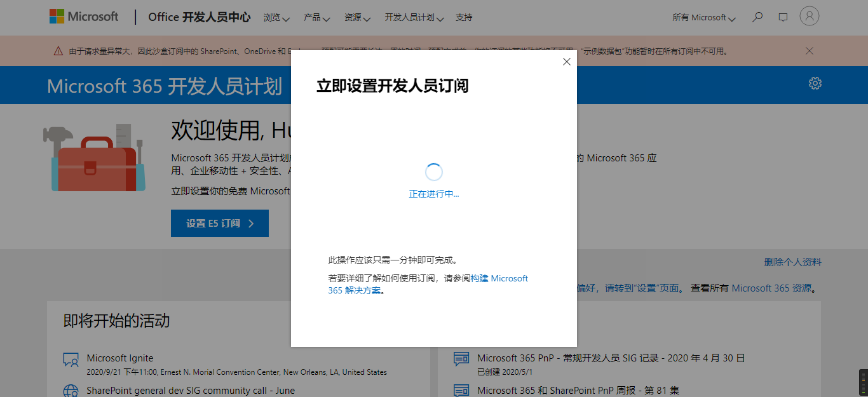The height and width of the screenshot is (397, 868).
Task: Click the 正在进行中 status text
Action: 433,194
